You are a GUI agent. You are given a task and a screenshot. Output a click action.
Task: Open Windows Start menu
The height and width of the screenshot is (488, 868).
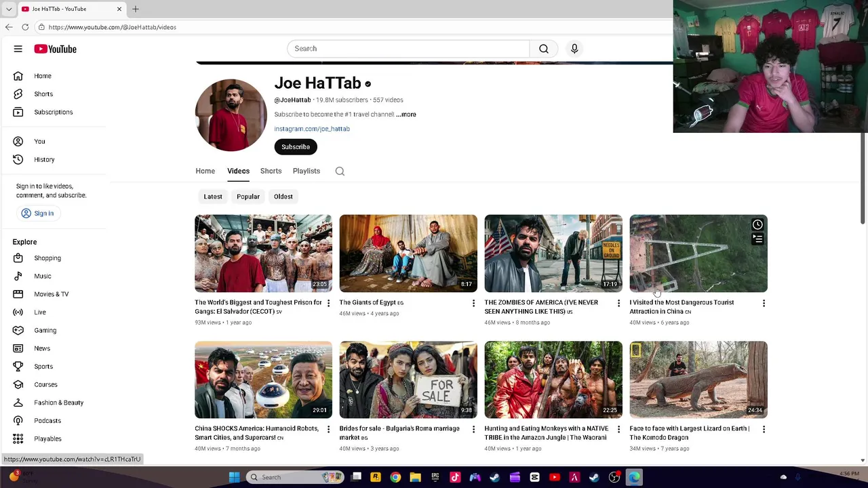click(x=234, y=477)
